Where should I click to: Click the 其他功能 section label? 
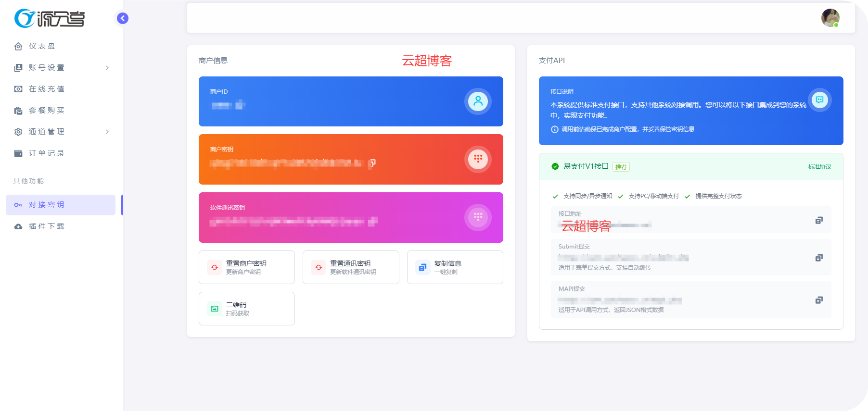29,181
